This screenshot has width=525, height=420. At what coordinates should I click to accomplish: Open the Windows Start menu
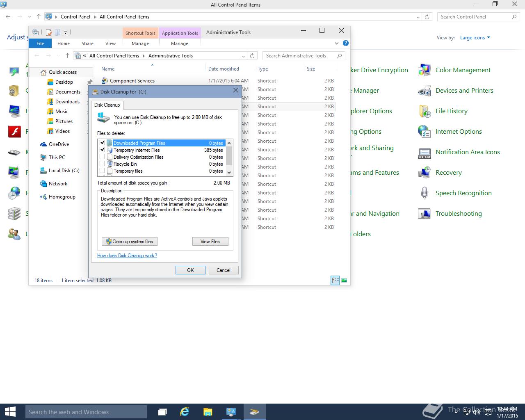10,412
